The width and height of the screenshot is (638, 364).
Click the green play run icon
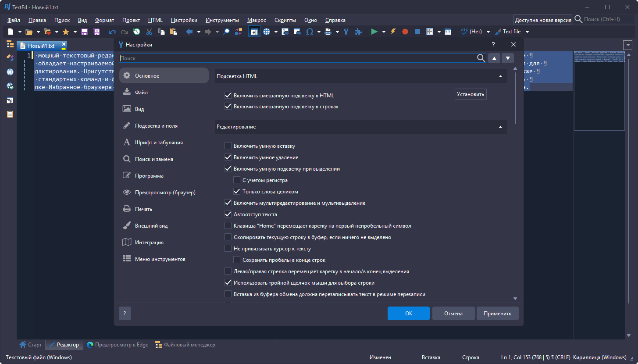tap(374, 32)
